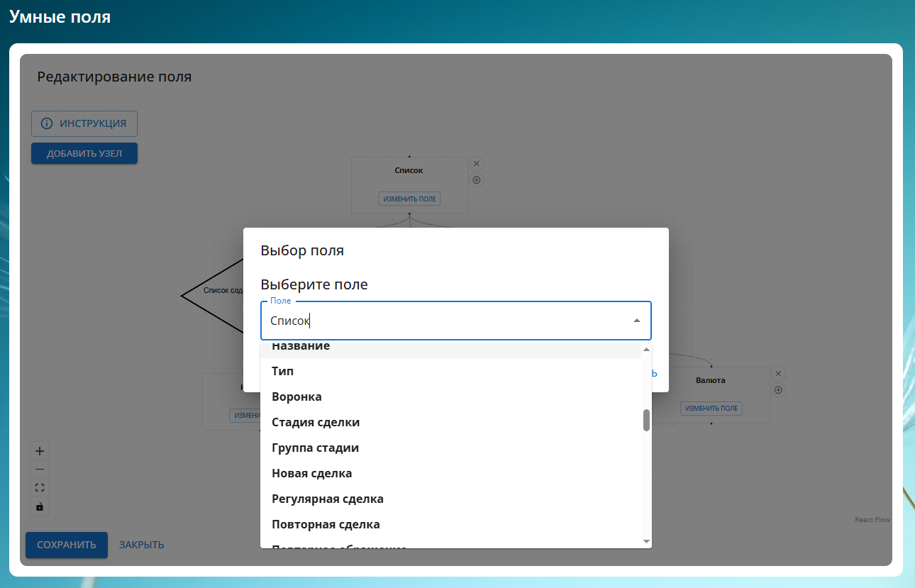Image resolution: width=915 pixels, height=588 pixels.
Task: Click the plus icon beside Валюта node
Action: 778,390
